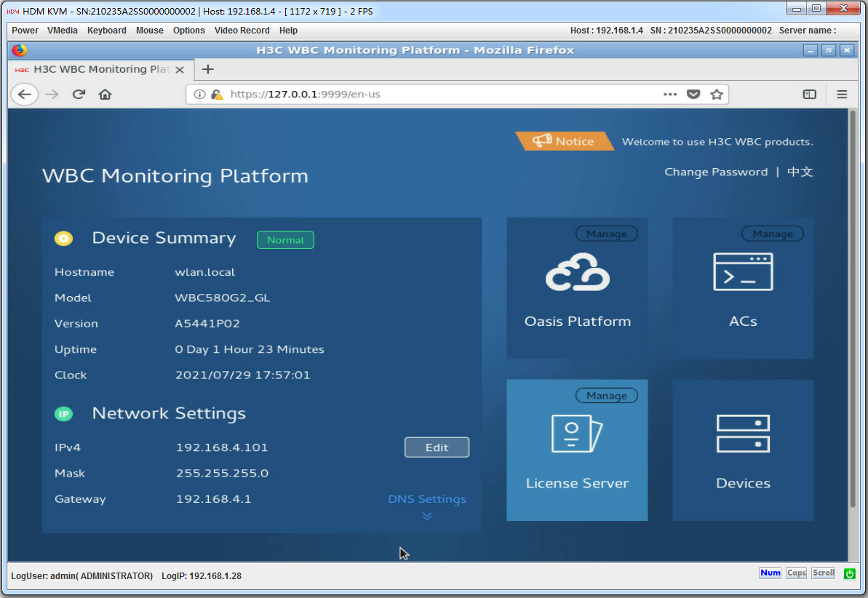Click the Devices card label
The width and height of the screenshot is (868, 598).
(743, 483)
